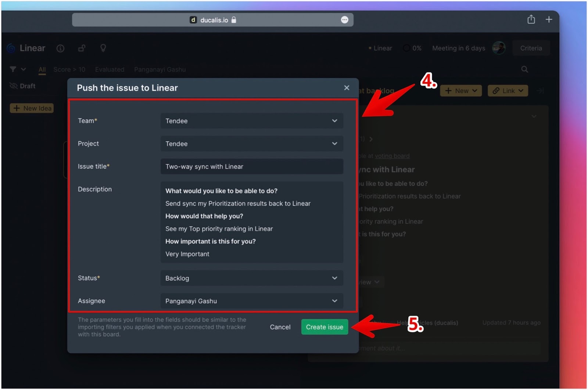The height and width of the screenshot is (390, 588).
Task: Click the Linear tracker label in header
Action: click(380, 48)
